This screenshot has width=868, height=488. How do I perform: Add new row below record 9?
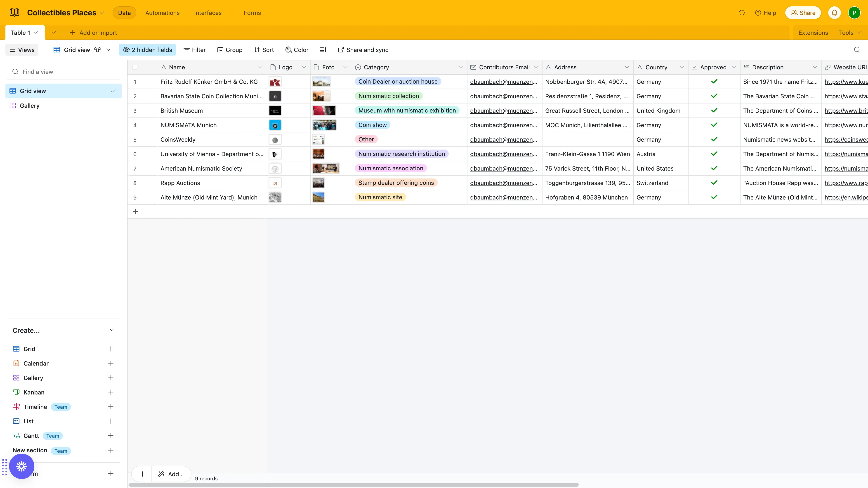pyautogui.click(x=135, y=211)
